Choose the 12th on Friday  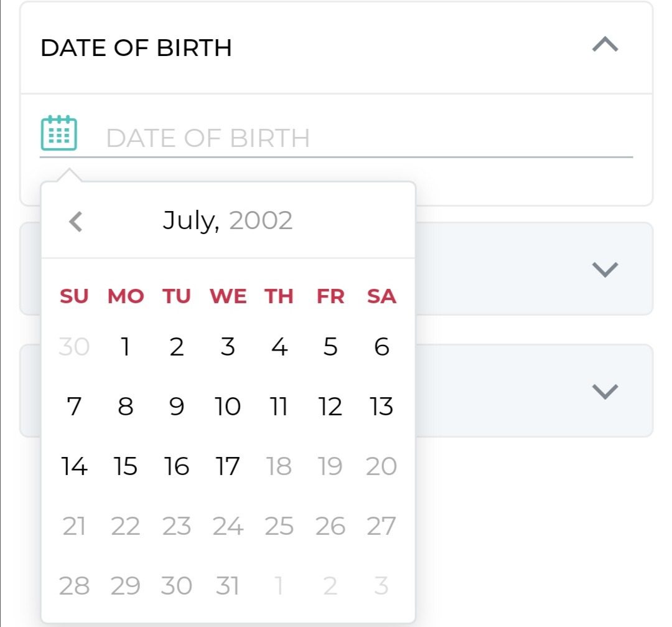[x=330, y=407]
